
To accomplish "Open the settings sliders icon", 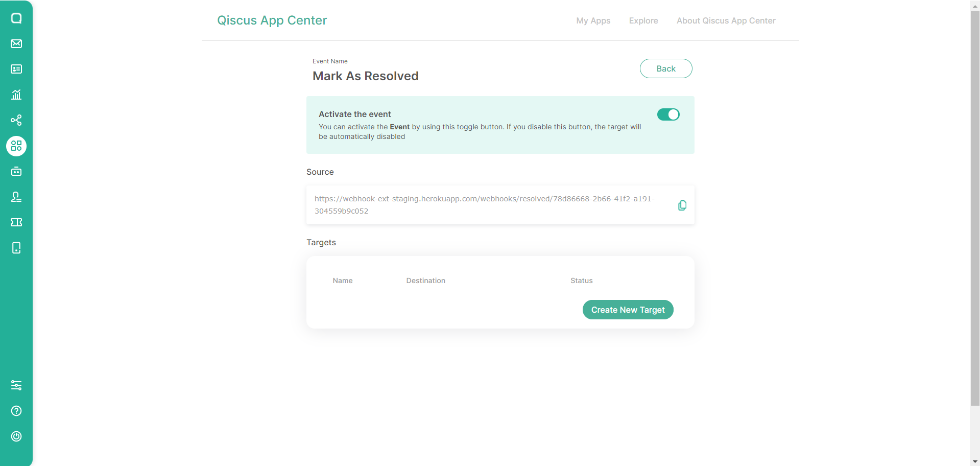I will tap(16, 385).
